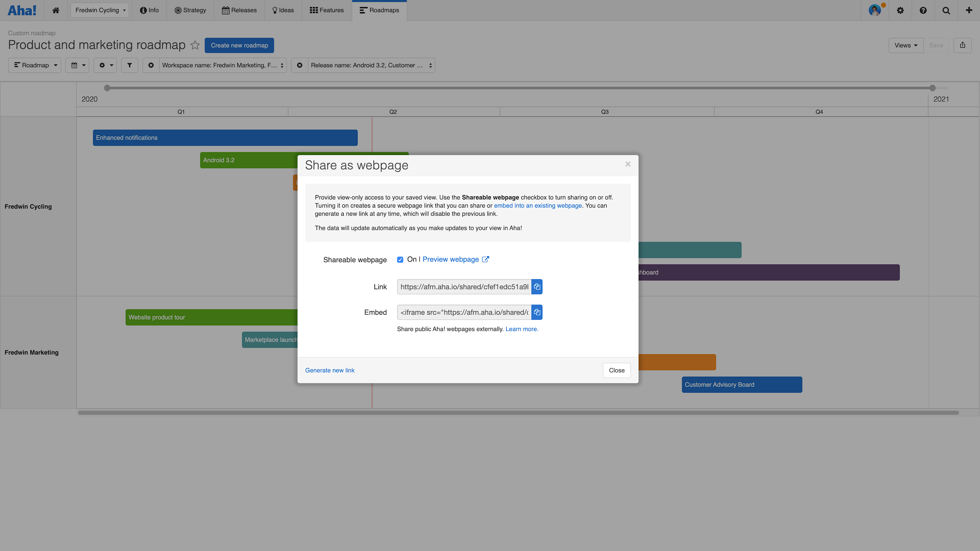The image size is (980, 551).
Task: Clear the Release name filter with its x icon
Action: click(x=300, y=65)
